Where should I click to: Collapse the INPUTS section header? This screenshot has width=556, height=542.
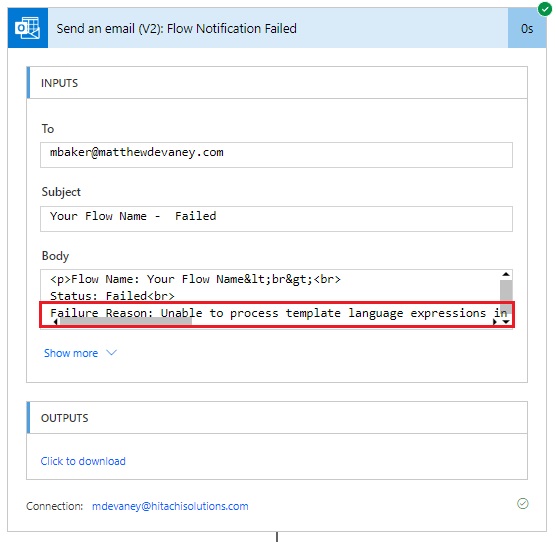click(277, 83)
